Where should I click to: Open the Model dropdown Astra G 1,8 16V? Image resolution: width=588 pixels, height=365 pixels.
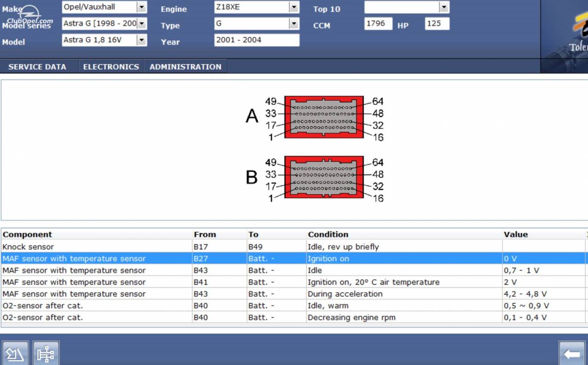104,40
